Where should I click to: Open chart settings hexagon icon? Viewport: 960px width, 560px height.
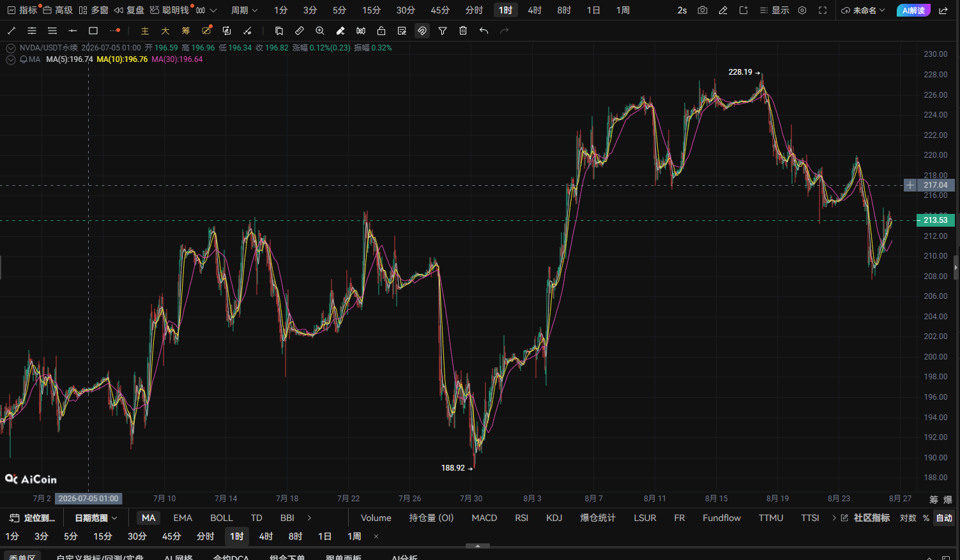(x=802, y=10)
